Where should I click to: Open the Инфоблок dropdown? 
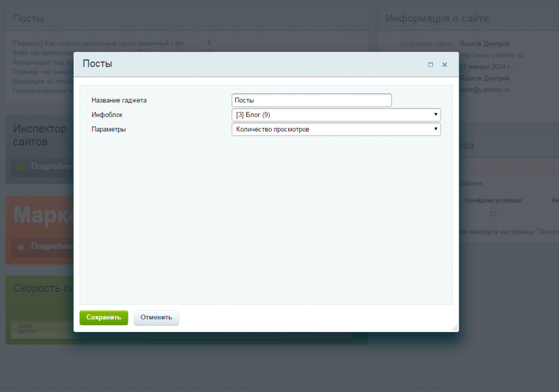click(336, 115)
